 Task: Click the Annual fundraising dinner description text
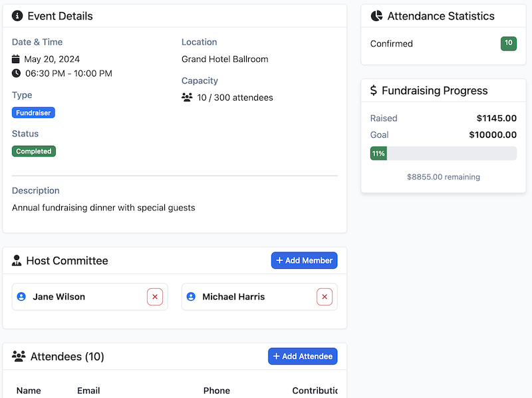pyautogui.click(x=104, y=208)
